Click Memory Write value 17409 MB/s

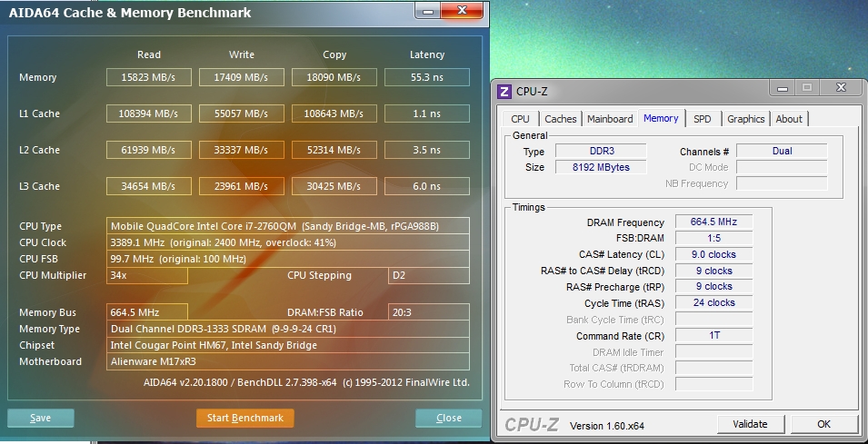(242, 77)
